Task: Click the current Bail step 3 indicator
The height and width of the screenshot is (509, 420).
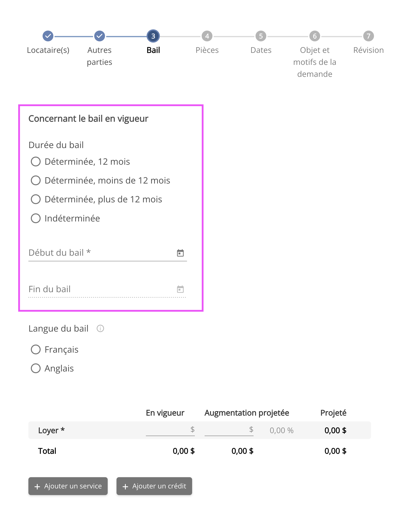Action: coord(153,36)
